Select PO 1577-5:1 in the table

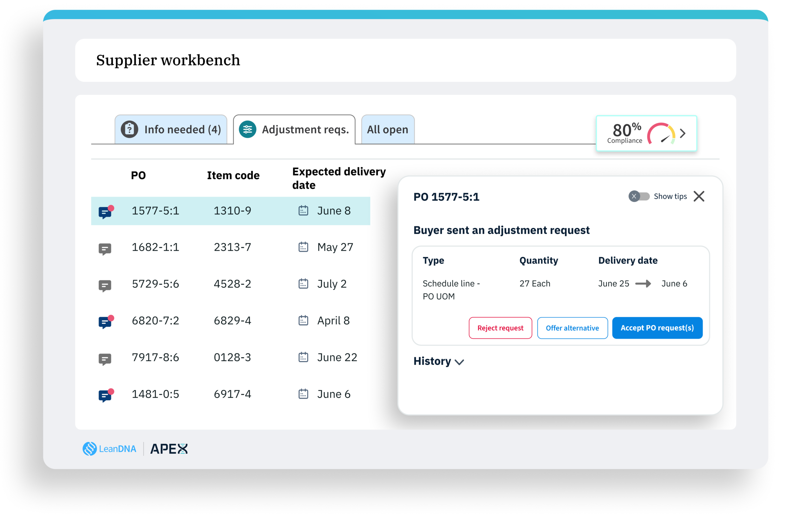231,211
